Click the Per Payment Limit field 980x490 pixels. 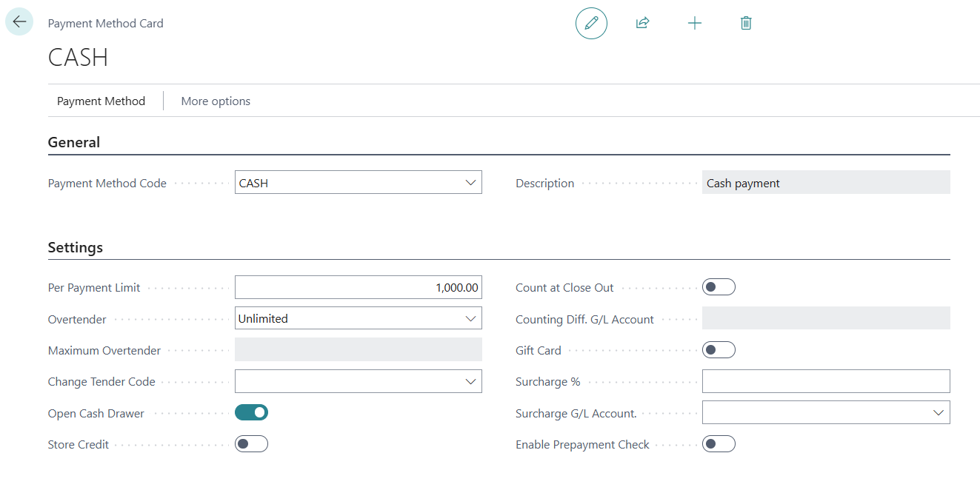pos(359,287)
